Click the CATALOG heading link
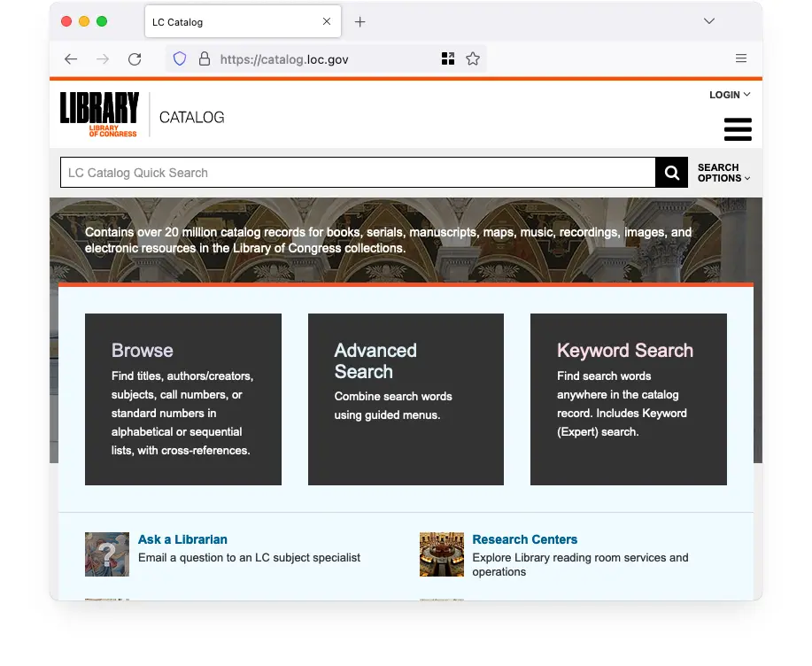Screen dimensions: 812x666 191,118
